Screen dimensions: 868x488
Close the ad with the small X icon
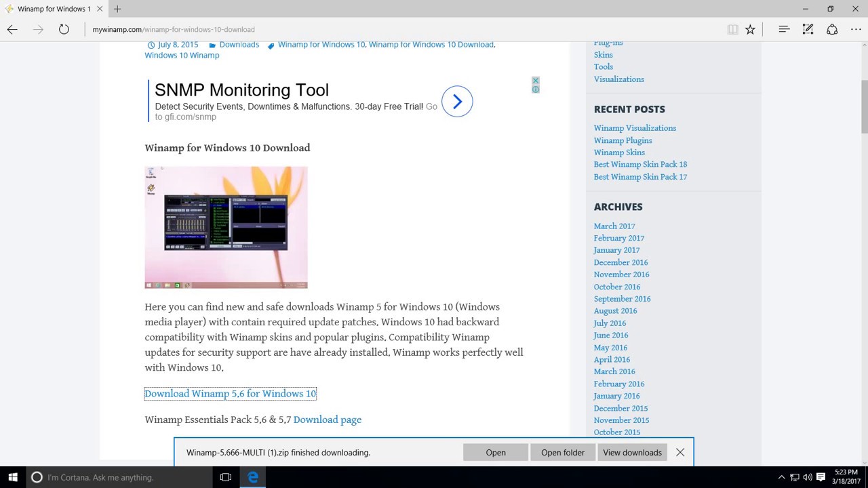pos(535,81)
